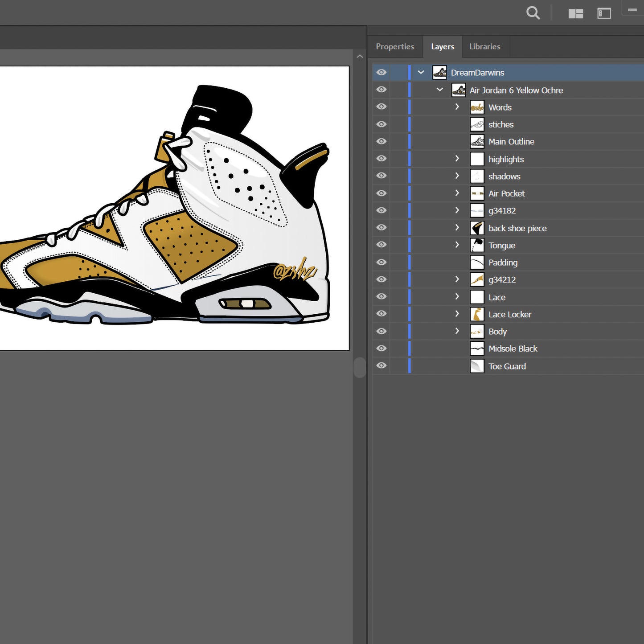644x644 pixels.
Task: Expand the Body group
Action: click(x=457, y=331)
